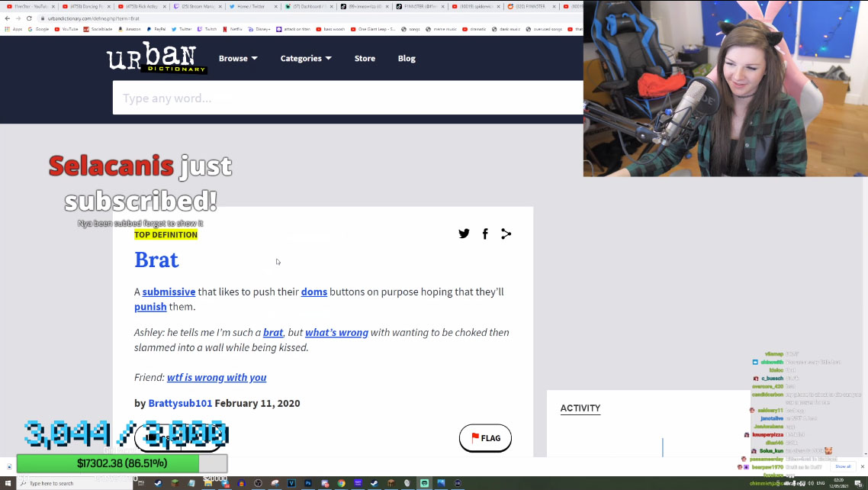
Task: Open Photoshop from the taskbar
Action: pyautogui.click(x=308, y=483)
